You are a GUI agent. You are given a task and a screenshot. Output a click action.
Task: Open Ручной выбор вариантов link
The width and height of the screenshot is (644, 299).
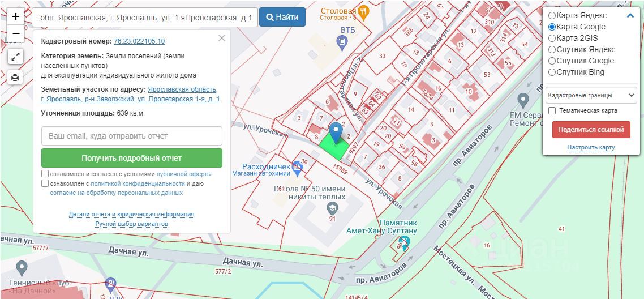click(131, 224)
